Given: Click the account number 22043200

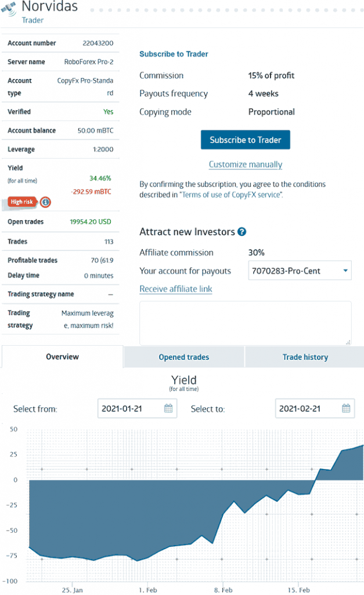Looking at the screenshot, I should 98,43.
